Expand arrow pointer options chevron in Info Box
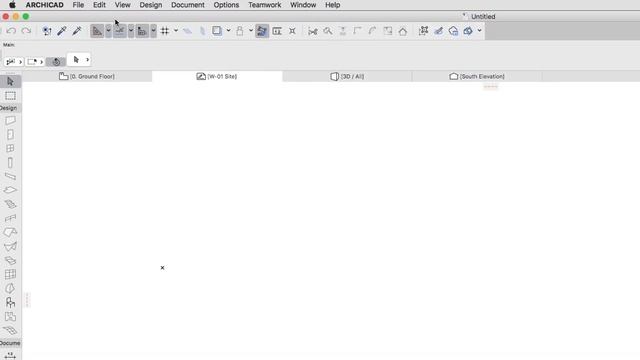 click(87, 60)
